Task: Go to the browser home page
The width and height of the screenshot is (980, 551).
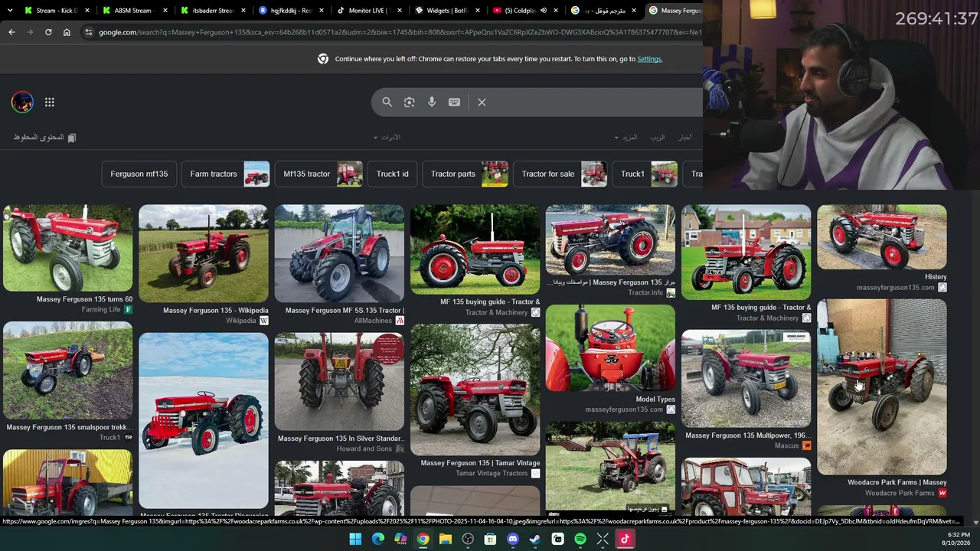Action: click(x=67, y=32)
